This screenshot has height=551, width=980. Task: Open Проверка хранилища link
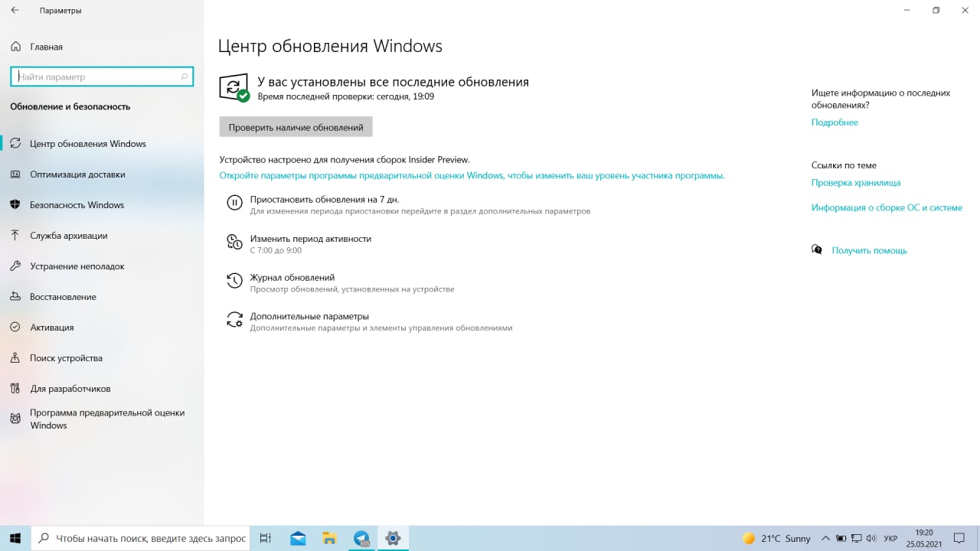tap(856, 183)
